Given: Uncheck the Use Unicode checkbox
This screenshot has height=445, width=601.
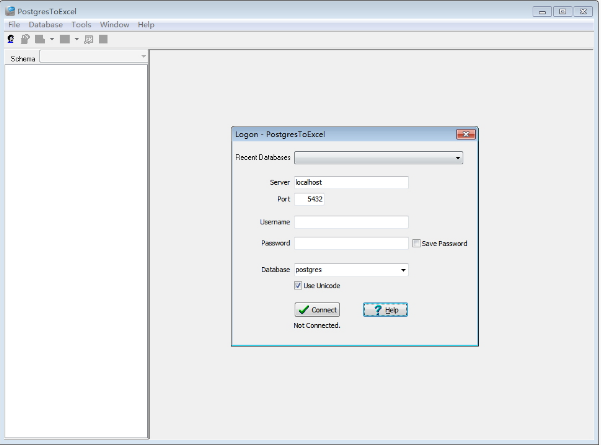Looking at the screenshot, I should point(298,286).
